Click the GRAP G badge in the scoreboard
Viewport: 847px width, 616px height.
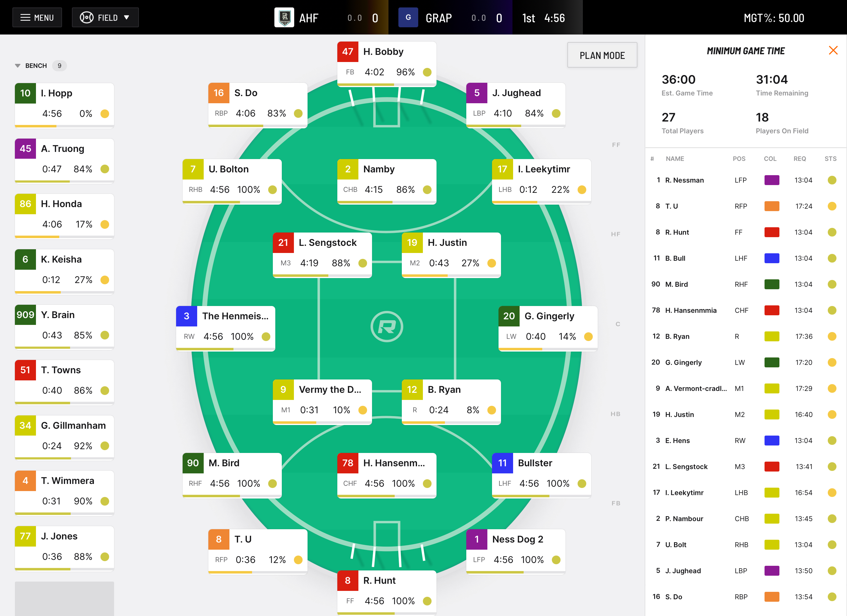click(x=408, y=17)
